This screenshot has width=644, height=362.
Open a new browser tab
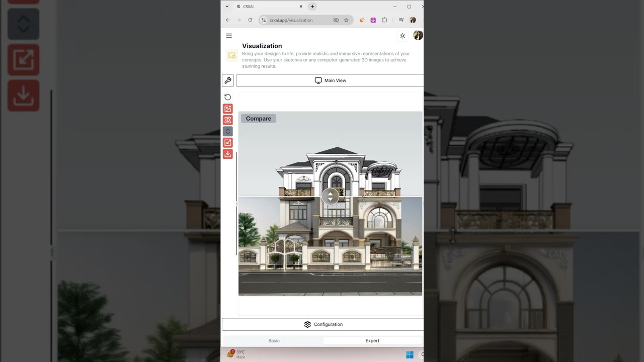(x=312, y=7)
